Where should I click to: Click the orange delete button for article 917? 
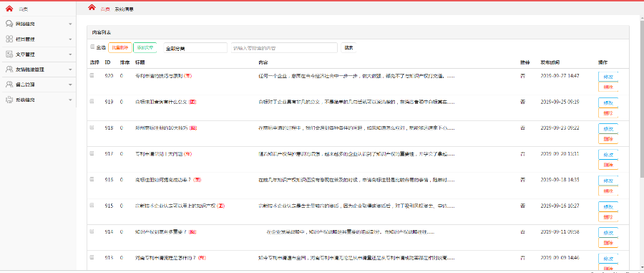608,165
